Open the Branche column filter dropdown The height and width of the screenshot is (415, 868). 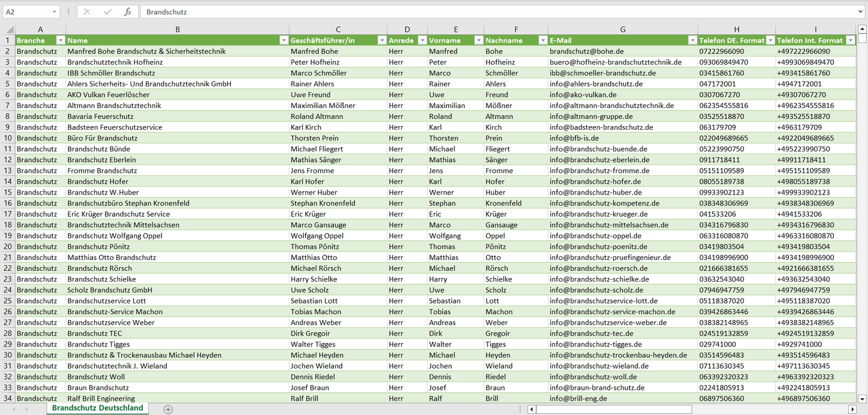coord(60,40)
